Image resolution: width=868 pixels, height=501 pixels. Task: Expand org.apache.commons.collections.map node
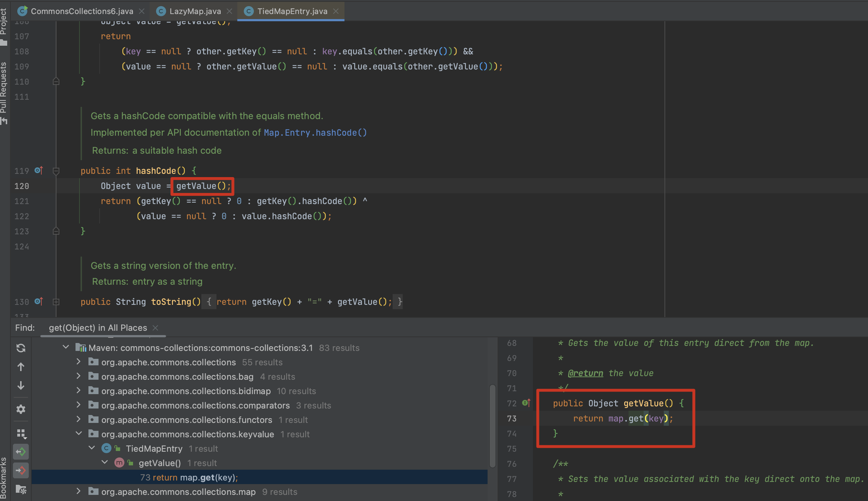pyautogui.click(x=79, y=491)
